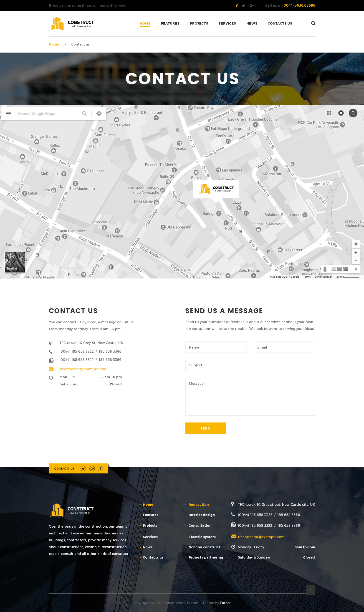Open the FEATURES navigation item
The height and width of the screenshot is (612, 364).
coord(170,23)
